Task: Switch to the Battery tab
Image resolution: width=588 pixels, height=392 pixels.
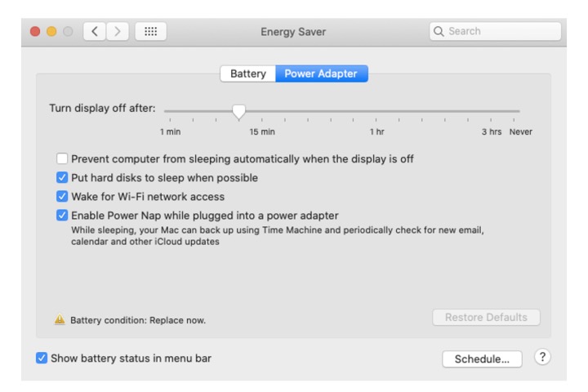Action: click(x=247, y=73)
